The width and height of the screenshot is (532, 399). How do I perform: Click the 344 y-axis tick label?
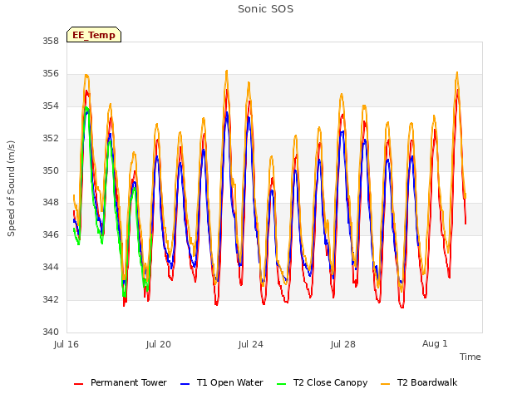click(51, 268)
